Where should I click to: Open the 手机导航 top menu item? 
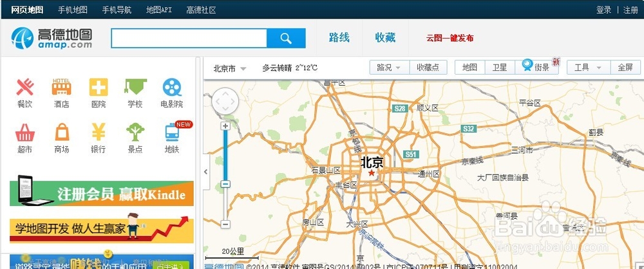tap(117, 10)
